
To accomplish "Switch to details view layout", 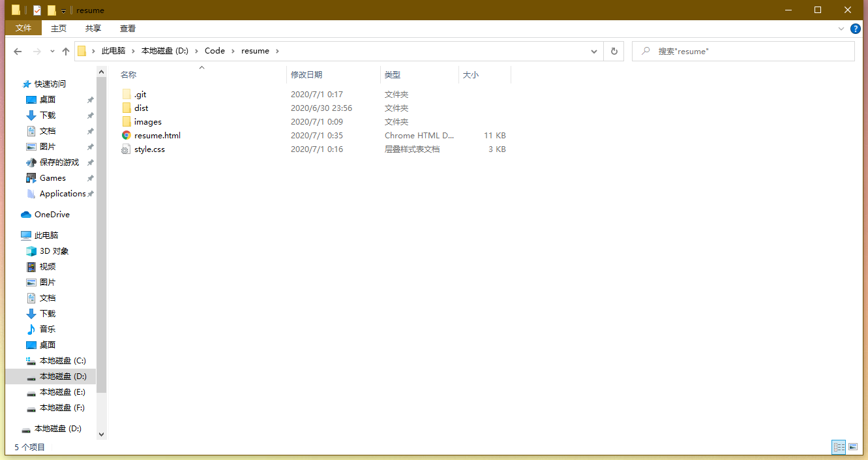I will [839, 447].
